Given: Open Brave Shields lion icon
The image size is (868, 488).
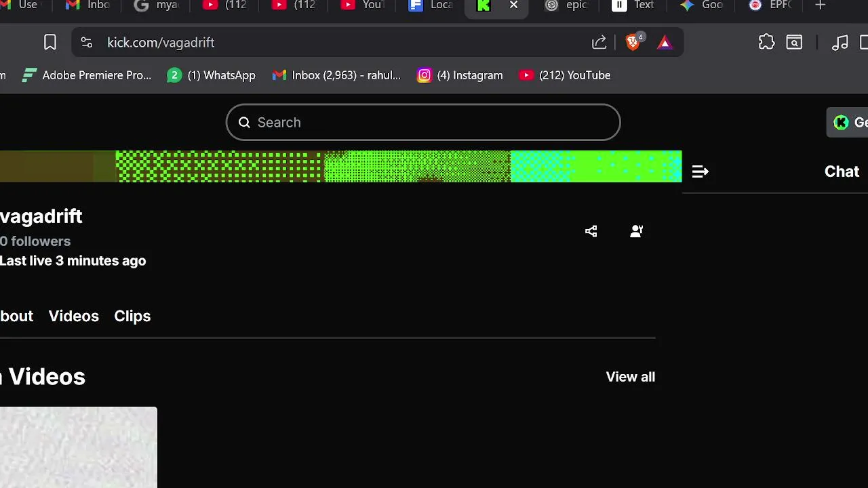Looking at the screenshot, I should [634, 42].
